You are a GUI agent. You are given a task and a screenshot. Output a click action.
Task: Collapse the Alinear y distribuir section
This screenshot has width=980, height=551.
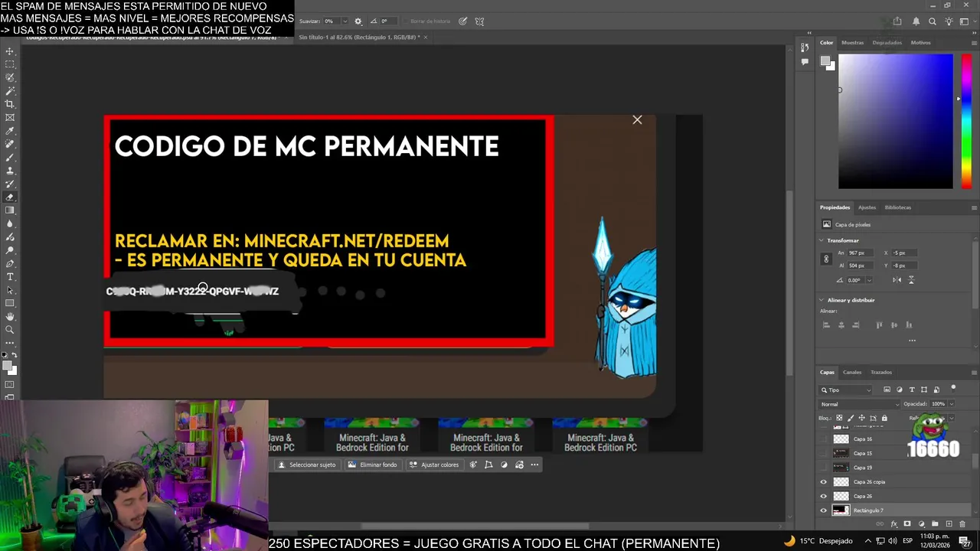pyautogui.click(x=822, y=300)
